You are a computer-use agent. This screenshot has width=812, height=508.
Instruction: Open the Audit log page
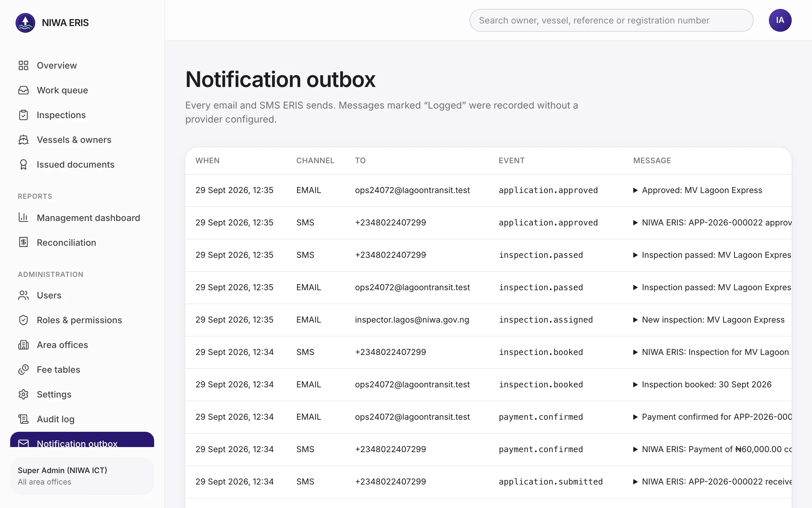(x=82, y=419)
